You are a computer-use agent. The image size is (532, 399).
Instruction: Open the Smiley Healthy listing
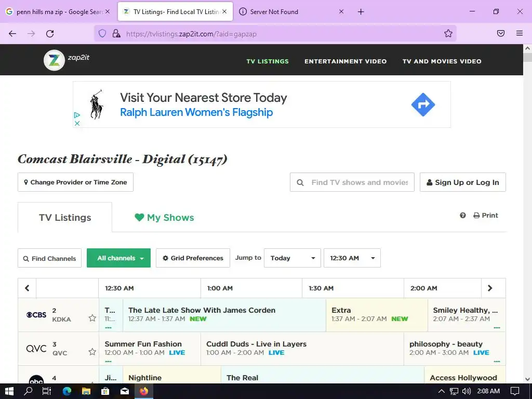click(467, 314)
